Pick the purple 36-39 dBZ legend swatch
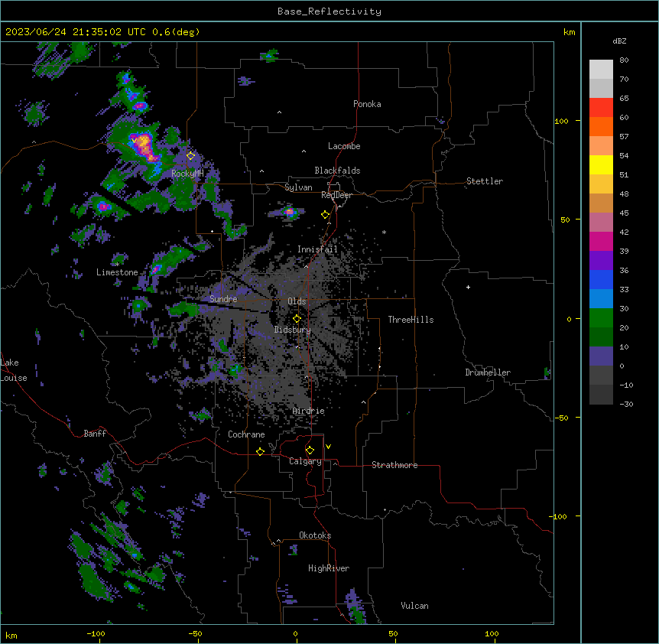 tap(601, 260)
